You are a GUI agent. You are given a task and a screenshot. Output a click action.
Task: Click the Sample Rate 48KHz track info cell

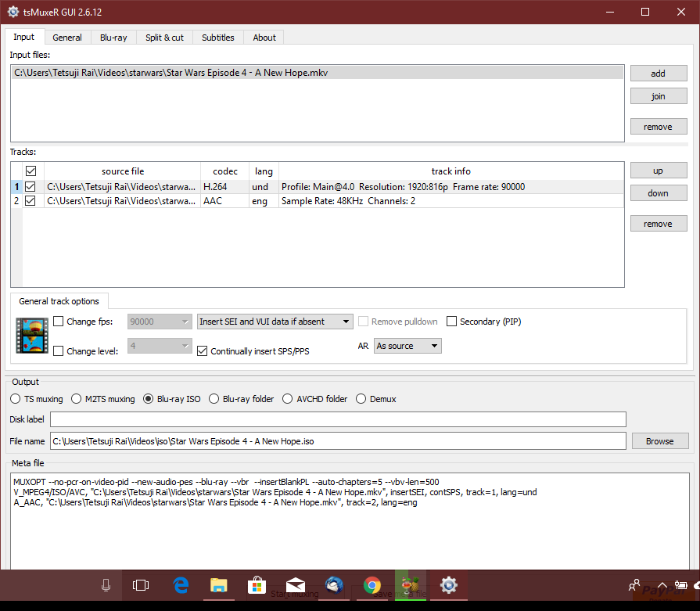pyautogui.click(x=451, y=201)
